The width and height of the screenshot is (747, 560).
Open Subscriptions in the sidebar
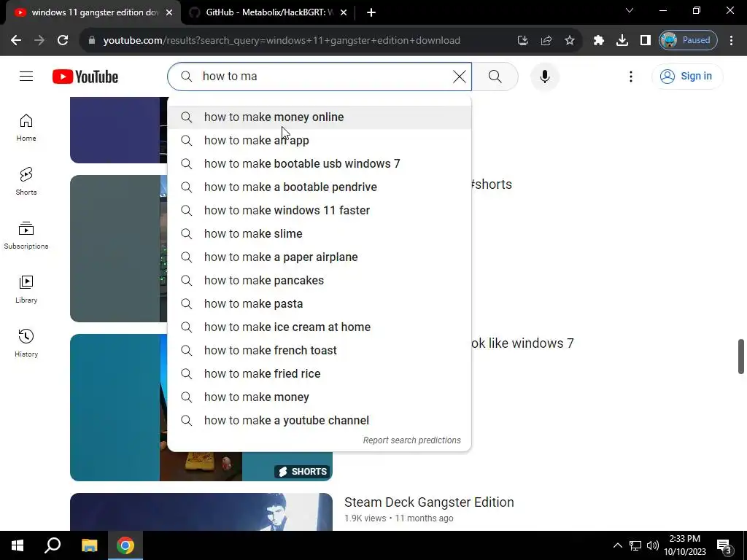(x=26, y=236)
